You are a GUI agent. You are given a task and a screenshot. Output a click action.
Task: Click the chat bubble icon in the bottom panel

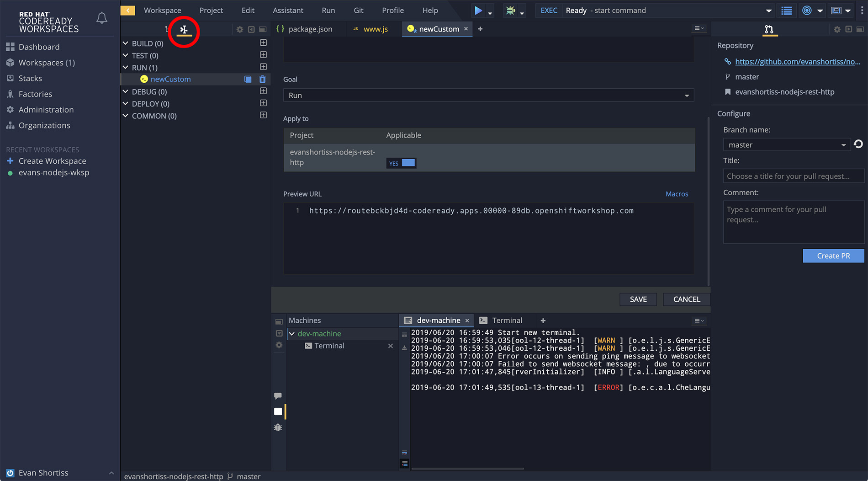click(x=278, y=395)
